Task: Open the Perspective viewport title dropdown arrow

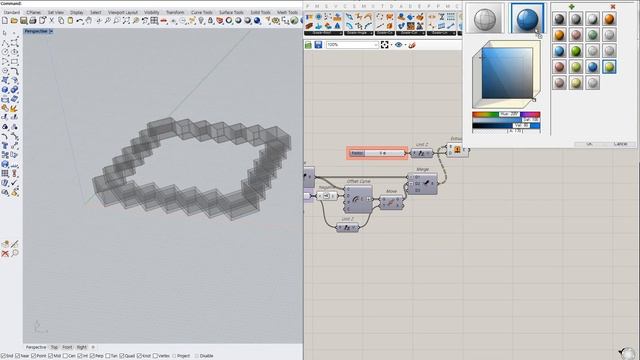Action: pos(51,31)
